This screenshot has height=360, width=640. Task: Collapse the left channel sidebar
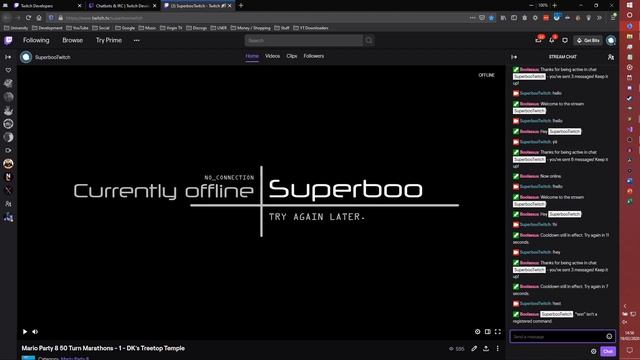(8, 57)
